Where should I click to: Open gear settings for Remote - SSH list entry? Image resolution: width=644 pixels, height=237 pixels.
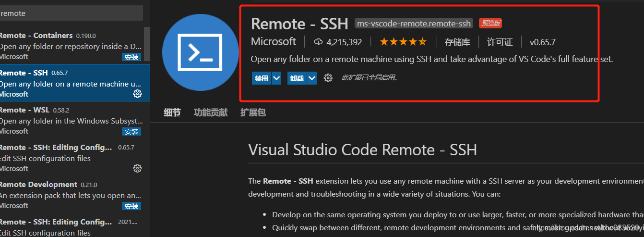[x=137, y=94]
